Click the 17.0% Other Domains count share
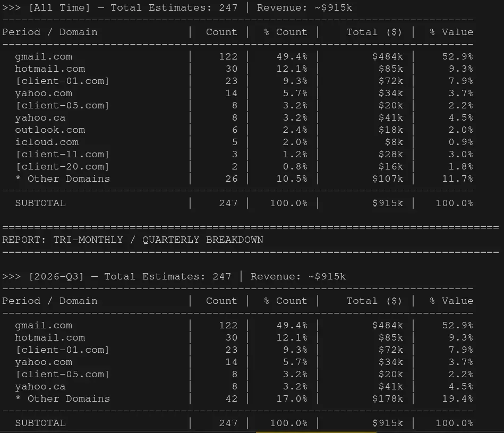The height and width of the screenshot is (433, 504). [292, 398]
